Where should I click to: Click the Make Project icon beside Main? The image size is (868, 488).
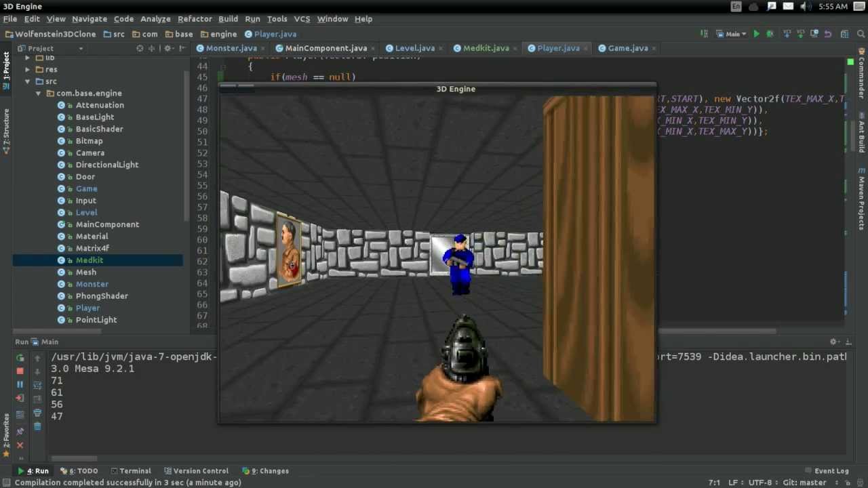[x=704, y=34]
